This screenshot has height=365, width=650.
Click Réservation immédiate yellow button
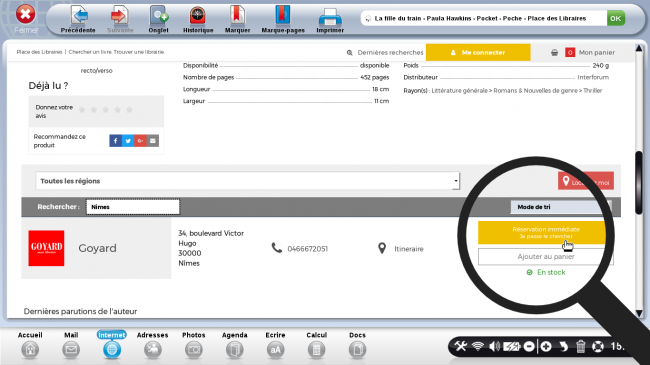pos(546,232)
